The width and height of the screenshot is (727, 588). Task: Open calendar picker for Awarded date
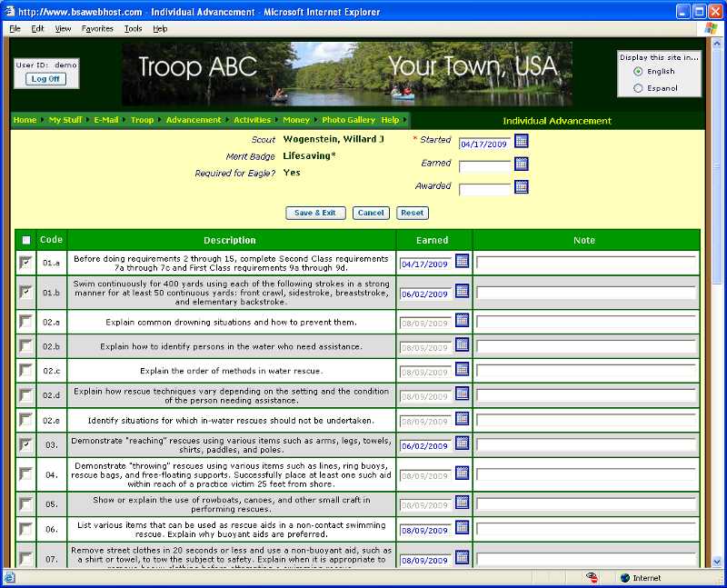[x=521, y=187]
